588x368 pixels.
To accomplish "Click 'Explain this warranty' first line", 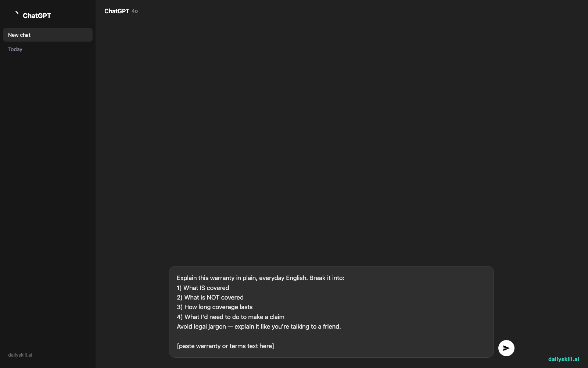I will [261, 278].
